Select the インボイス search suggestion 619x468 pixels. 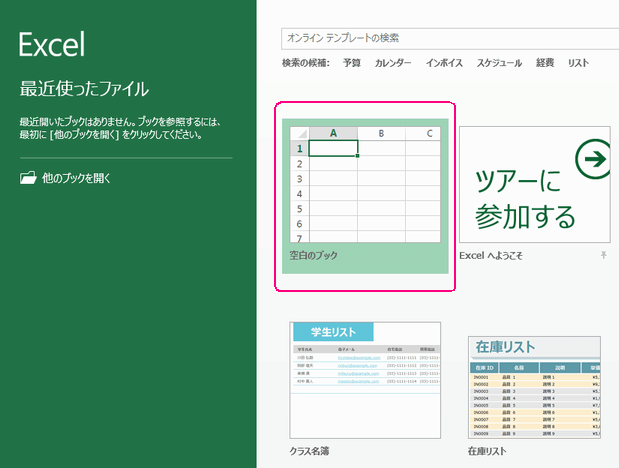[x=444, y=63]
